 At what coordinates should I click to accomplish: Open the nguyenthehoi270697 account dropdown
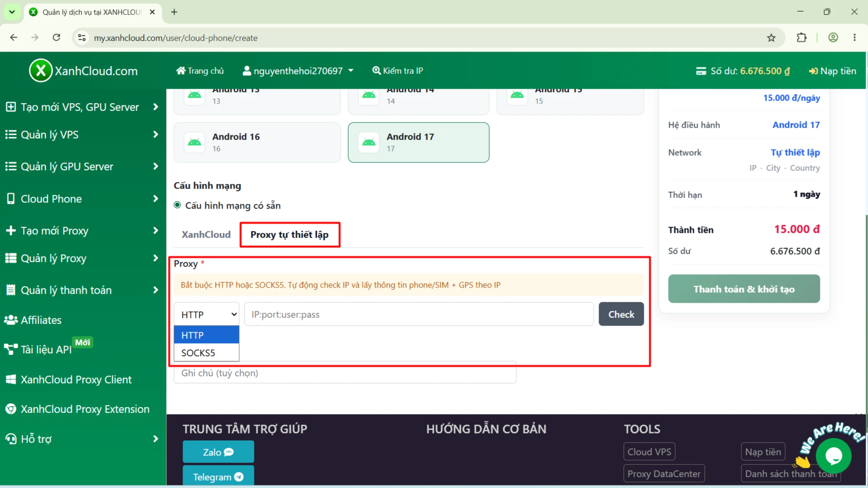[x=298, y=70]
